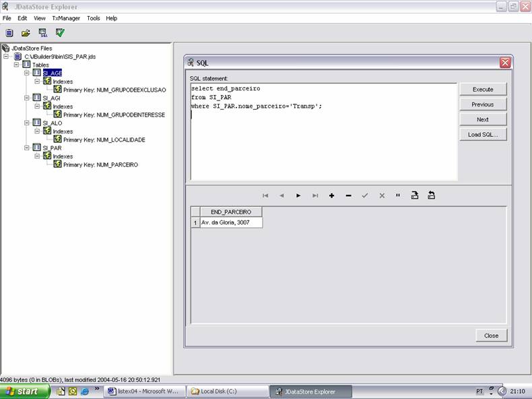Screen dimensions: 532x399
Task: Open the File menu
Action: [7, 18]
